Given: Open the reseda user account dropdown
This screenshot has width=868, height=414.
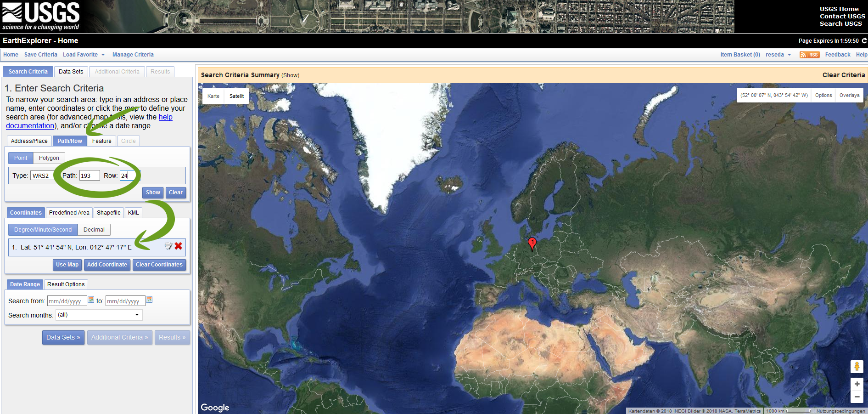Looking at the screenshot, I should pyautogui.click(x=778, y=55).
